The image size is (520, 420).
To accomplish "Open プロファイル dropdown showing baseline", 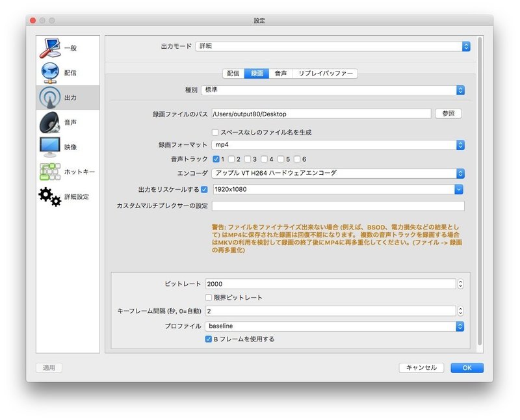I will pos(334,326).
